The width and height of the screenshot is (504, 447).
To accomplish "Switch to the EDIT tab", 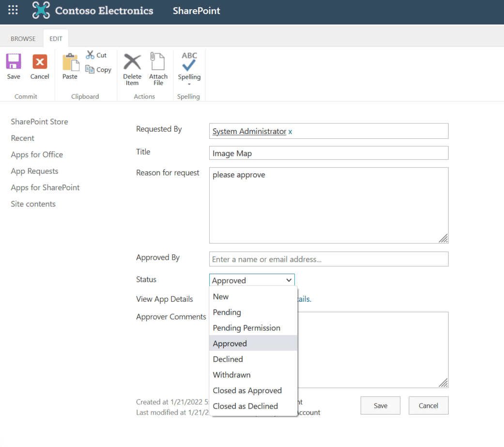I will point(56,38).
